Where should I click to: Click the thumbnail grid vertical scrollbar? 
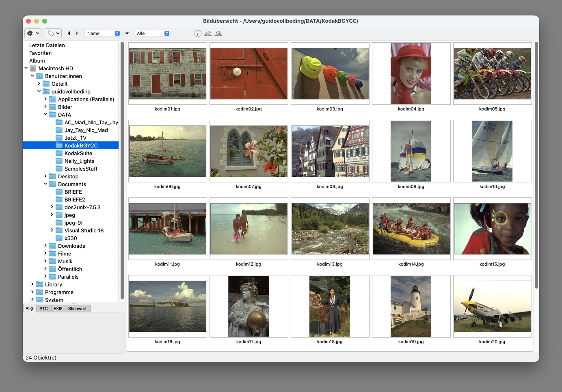[536, 162]
